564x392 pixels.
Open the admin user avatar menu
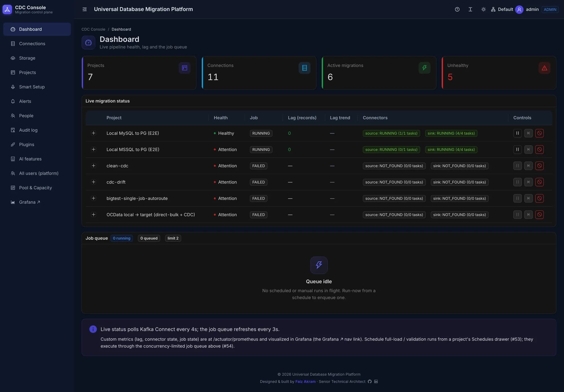519,10
